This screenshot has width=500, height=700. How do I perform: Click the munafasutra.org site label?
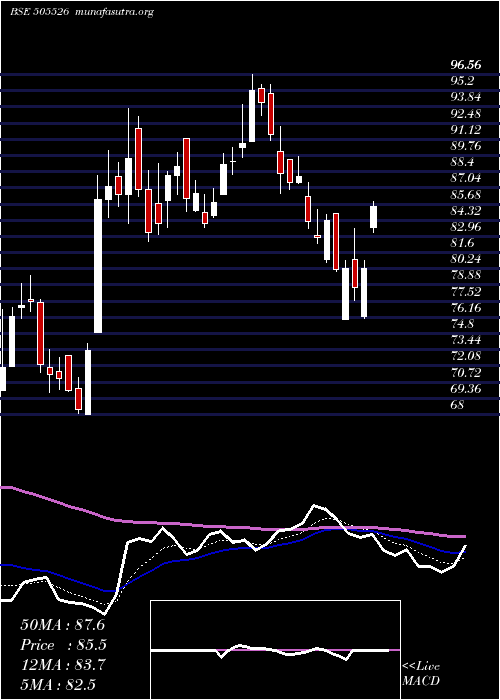tap(115, 12)
